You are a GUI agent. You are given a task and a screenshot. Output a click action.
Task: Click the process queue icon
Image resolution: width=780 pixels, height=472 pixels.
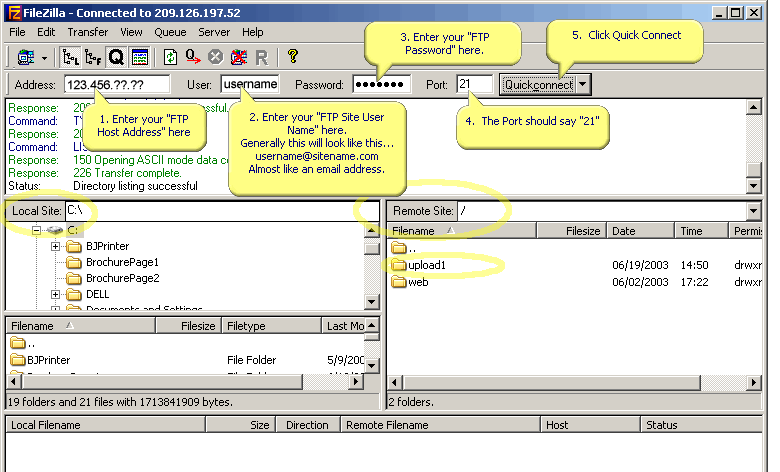pyautogui.click(x=193, y=58)
